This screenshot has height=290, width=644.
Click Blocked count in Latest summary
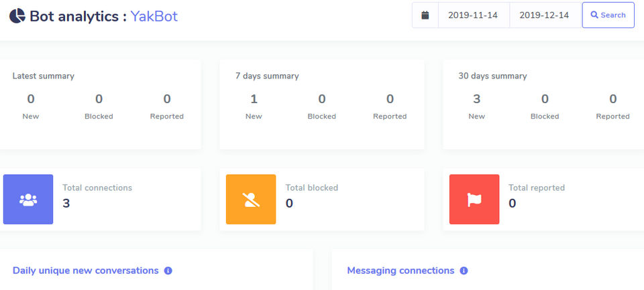click(99, 99)
